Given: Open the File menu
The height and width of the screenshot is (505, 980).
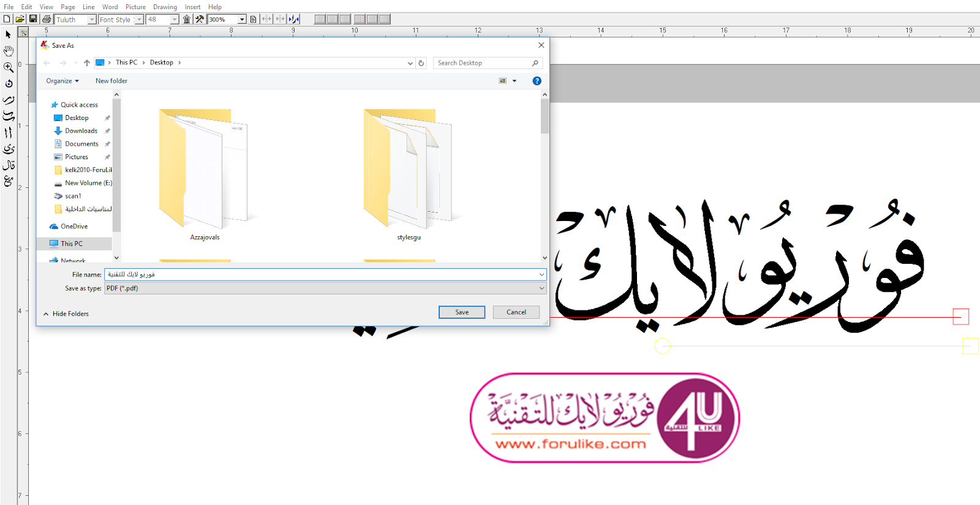Looking at the screenshot, I should point(9,7).
